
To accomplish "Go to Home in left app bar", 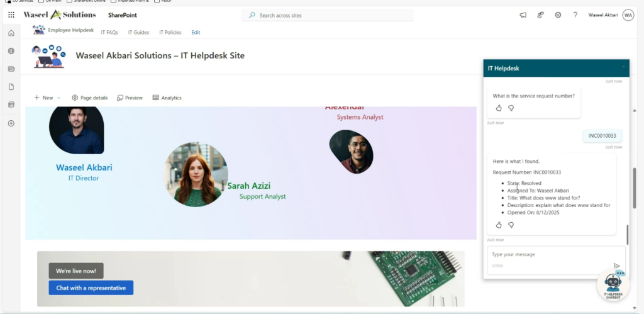I will (11, 33).
